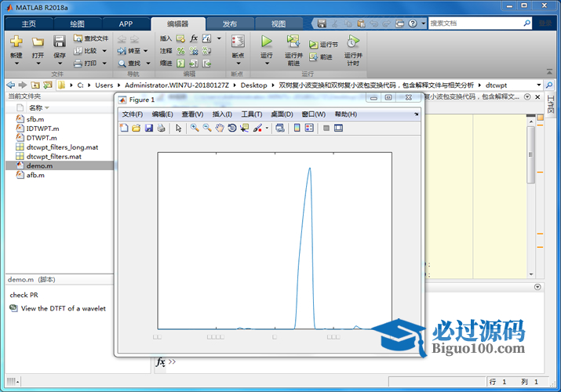Click the Users path segment

104,85
